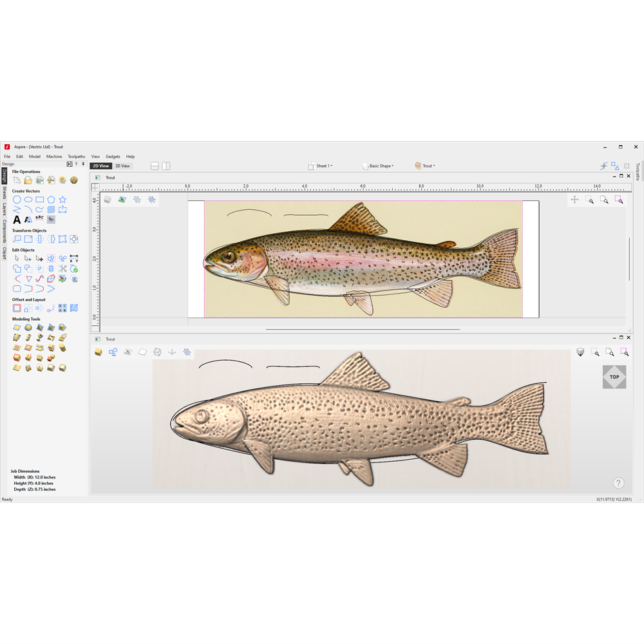Collapse the Design panel with arrow button
Screen dimensions: 644x644
click(70, 164)
